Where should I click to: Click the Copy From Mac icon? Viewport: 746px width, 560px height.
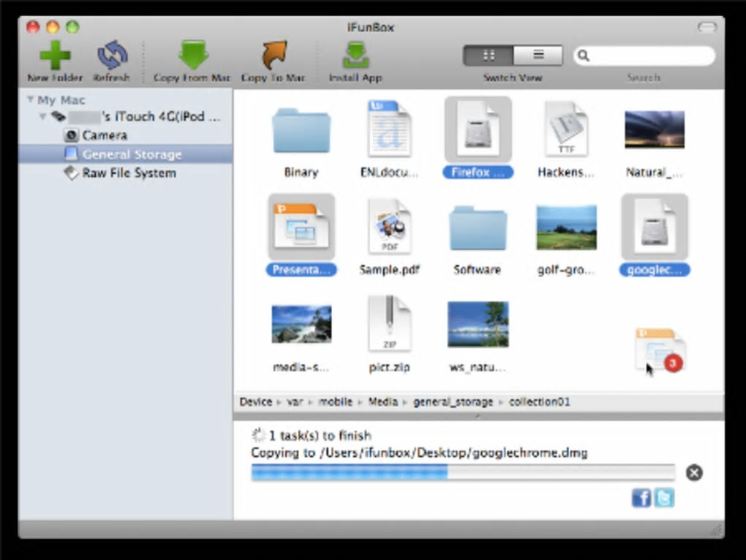tap(193, 55)
